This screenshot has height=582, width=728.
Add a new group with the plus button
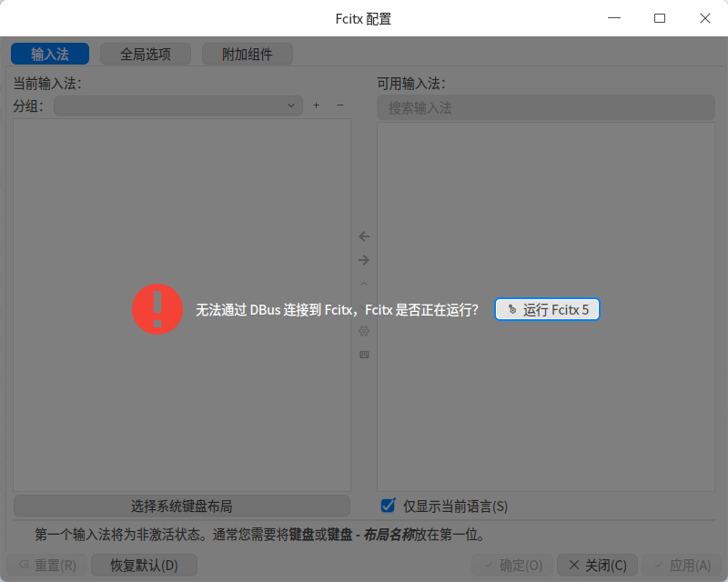(x=316, y=105)
